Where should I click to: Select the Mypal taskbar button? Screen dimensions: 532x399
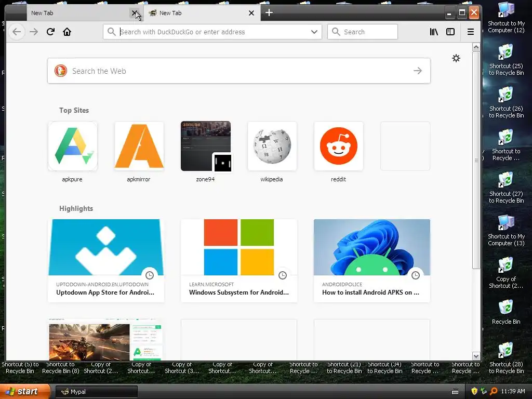tap(96, 392)
